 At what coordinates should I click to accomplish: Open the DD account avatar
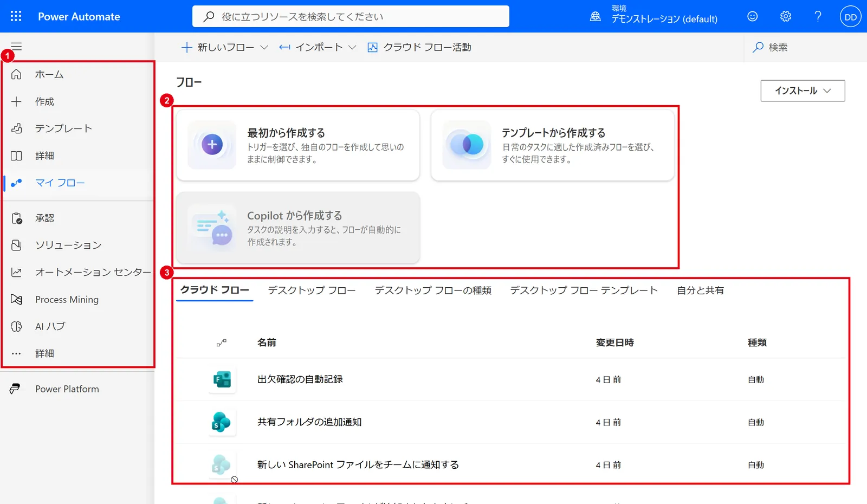click(851, 17)
